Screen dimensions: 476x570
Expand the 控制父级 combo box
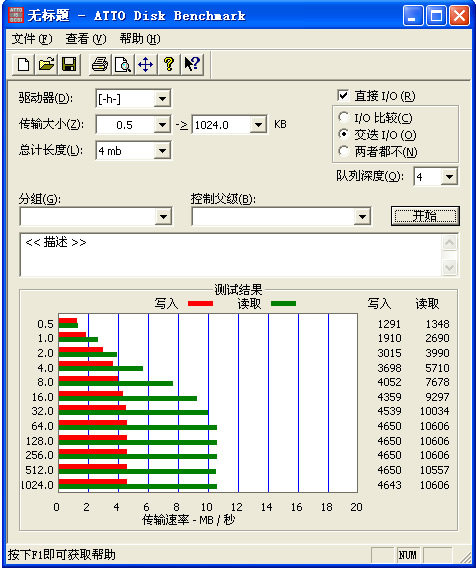pyautogui.click(x=362, y=217)
